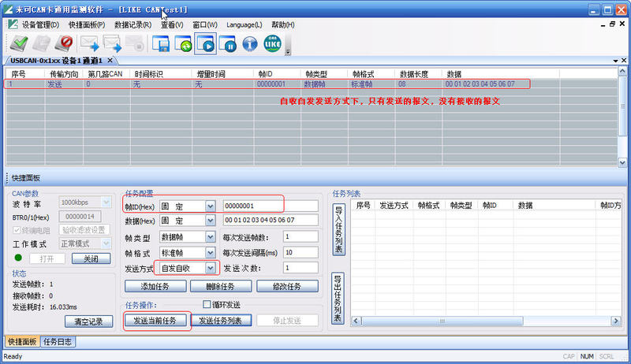Viewport: 631px width, 364px height.
Task: Open the blue info toolbar icon
Action: pos(250,44)
